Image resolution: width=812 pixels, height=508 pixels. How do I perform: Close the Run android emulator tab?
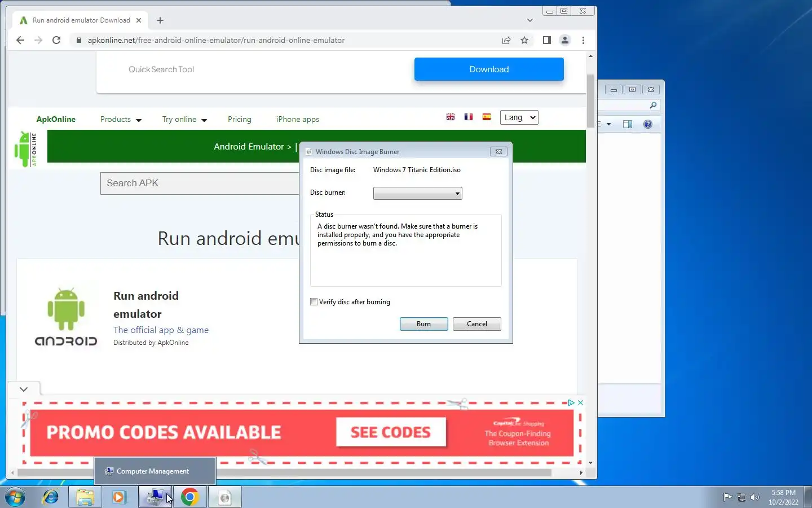[139, 20]
